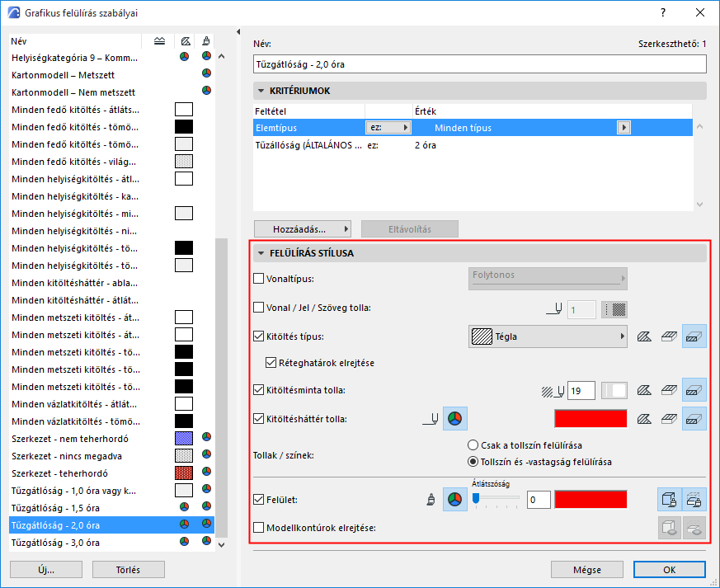The image size is (720, 588).
Task: Uncheck the Kitöltés típus checkbox
Action: point(258,336)
